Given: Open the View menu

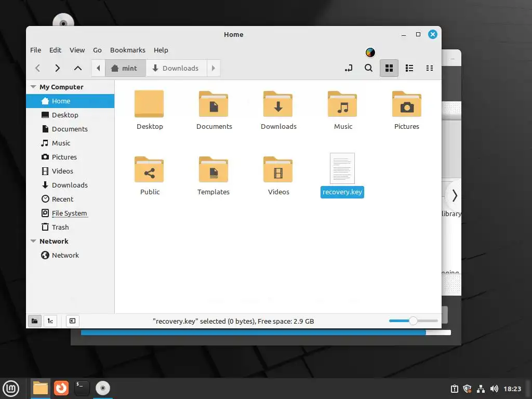Looking at the screenshot, I should click(x=77, y=50).
